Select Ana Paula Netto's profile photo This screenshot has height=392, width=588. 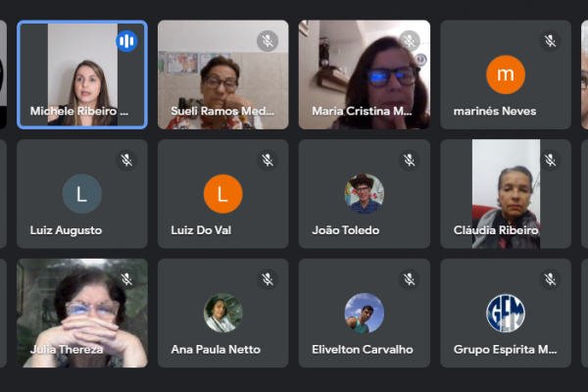[223, 313]
